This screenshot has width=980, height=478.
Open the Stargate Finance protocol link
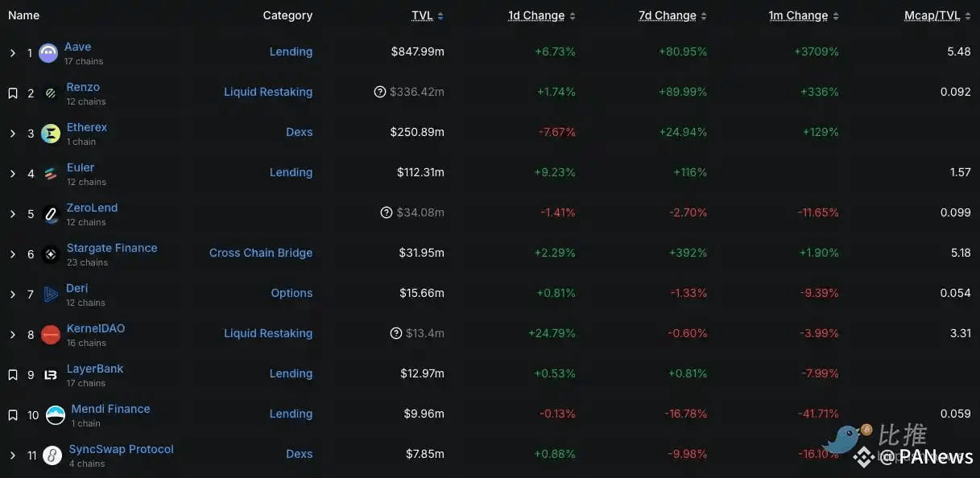[112, 248]
